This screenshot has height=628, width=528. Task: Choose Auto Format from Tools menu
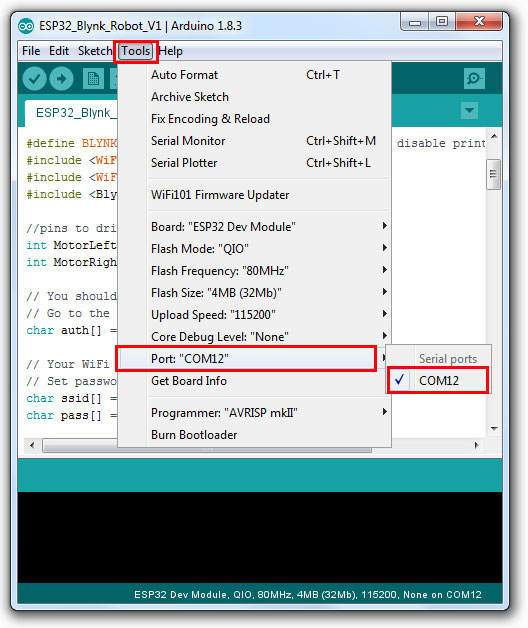(254, 75)
